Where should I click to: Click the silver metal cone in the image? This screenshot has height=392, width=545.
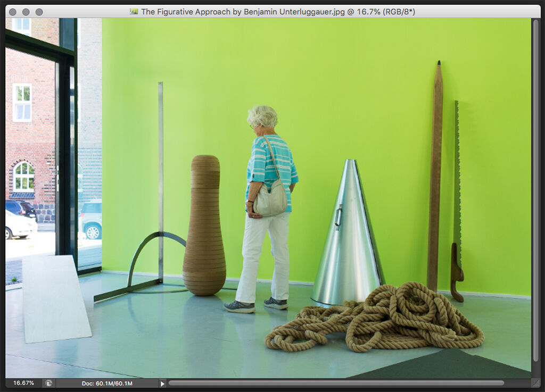[348, 235]
